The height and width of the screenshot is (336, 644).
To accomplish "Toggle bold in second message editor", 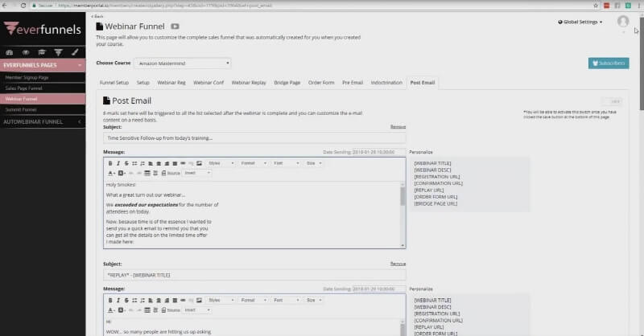I will pyautogui.click(x=110, y=301).
